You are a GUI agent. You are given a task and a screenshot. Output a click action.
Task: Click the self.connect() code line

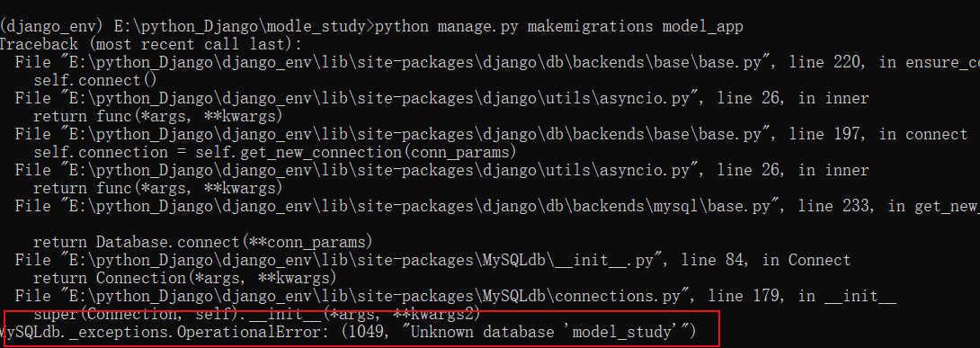pyautogui.click(x=95, y=80)
